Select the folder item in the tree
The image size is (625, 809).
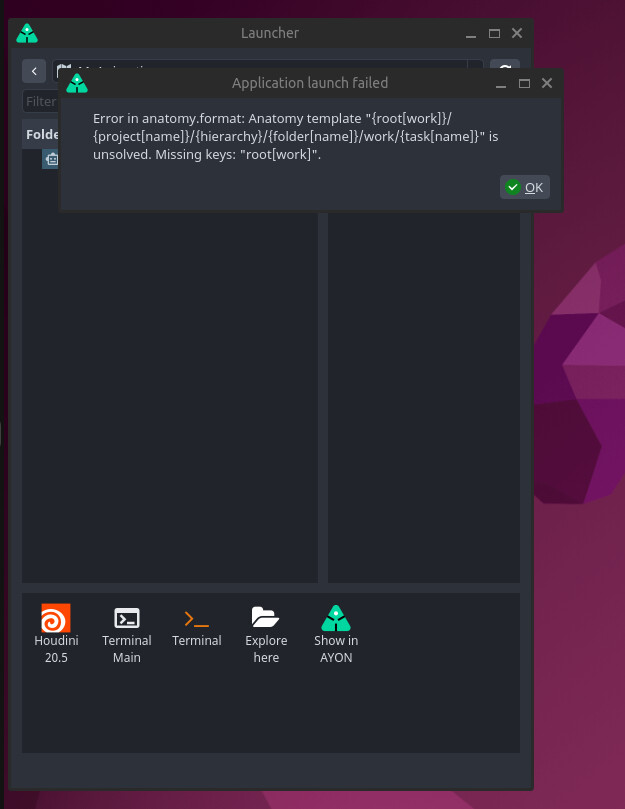pyautogui.click(x=52, y=158)
